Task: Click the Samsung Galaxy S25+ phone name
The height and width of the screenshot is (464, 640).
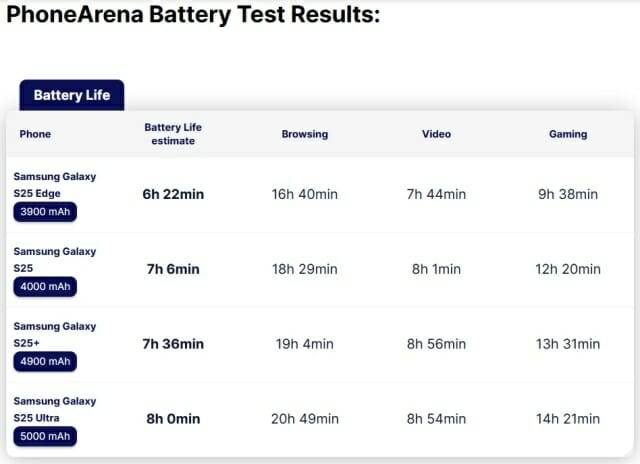Action: tap(55, 334)
